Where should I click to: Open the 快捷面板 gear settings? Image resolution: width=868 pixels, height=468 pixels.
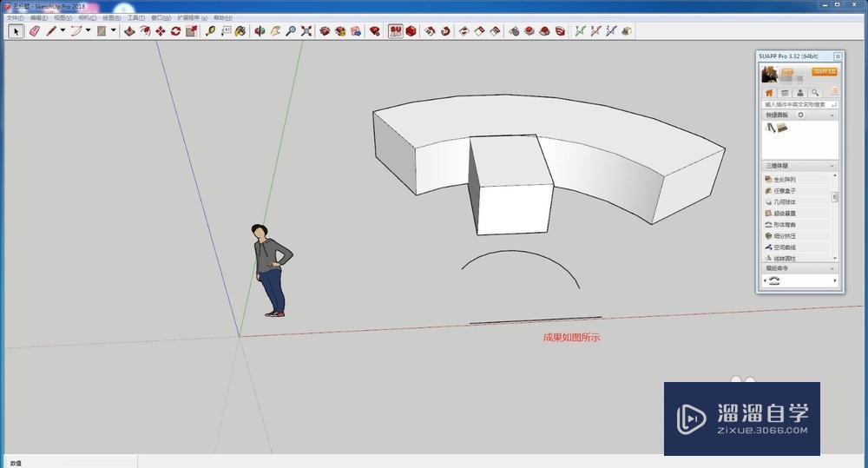[800, 115]
